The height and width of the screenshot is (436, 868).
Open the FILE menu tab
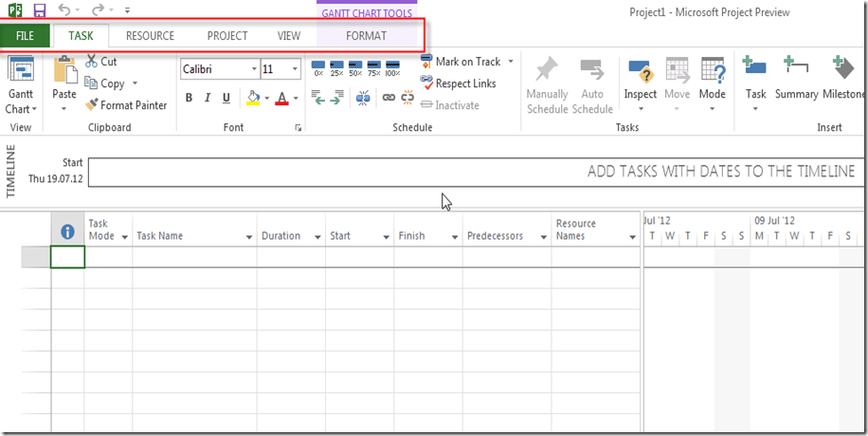coord(25,36)
